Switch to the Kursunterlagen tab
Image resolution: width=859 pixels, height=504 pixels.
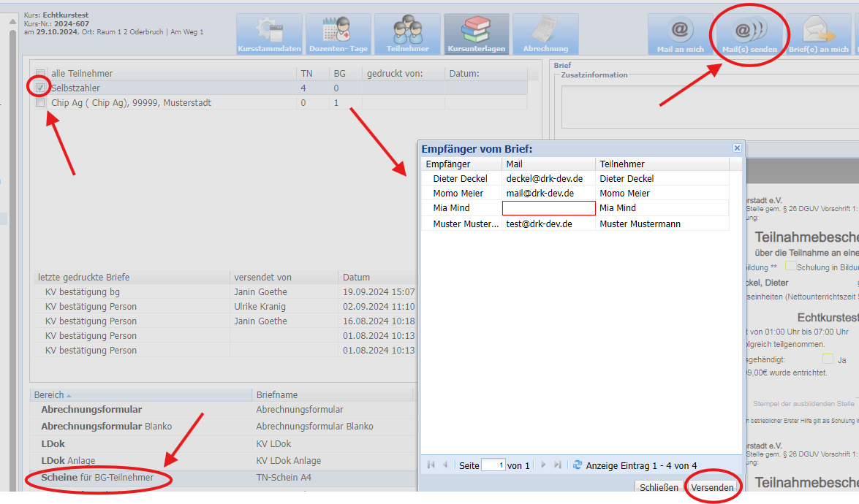[x=475, y=34]
